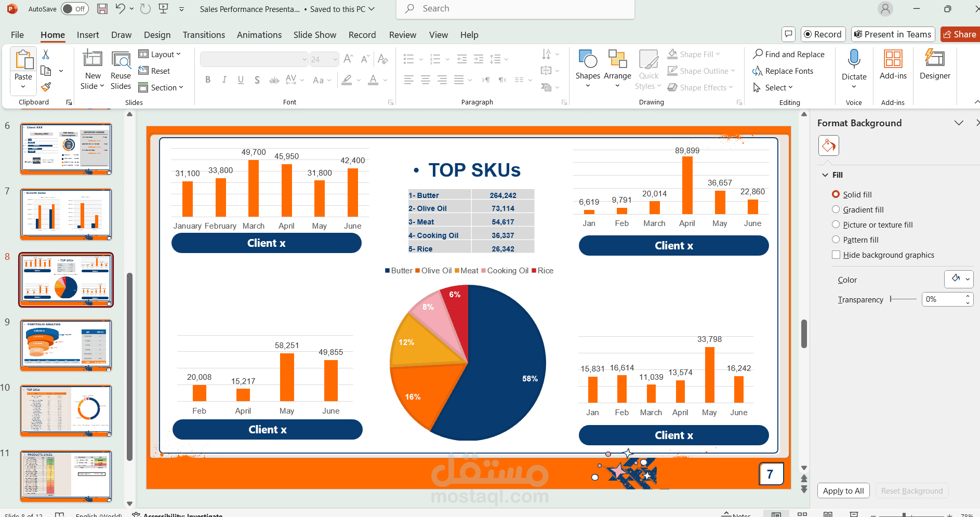Go to the Slide Show tab
Screen dimensions: 980x517
315,35
